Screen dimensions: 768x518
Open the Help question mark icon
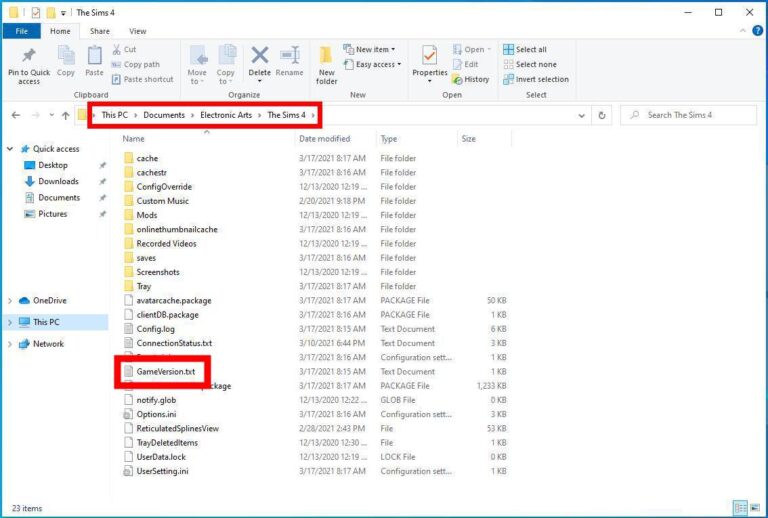(757, 31)
